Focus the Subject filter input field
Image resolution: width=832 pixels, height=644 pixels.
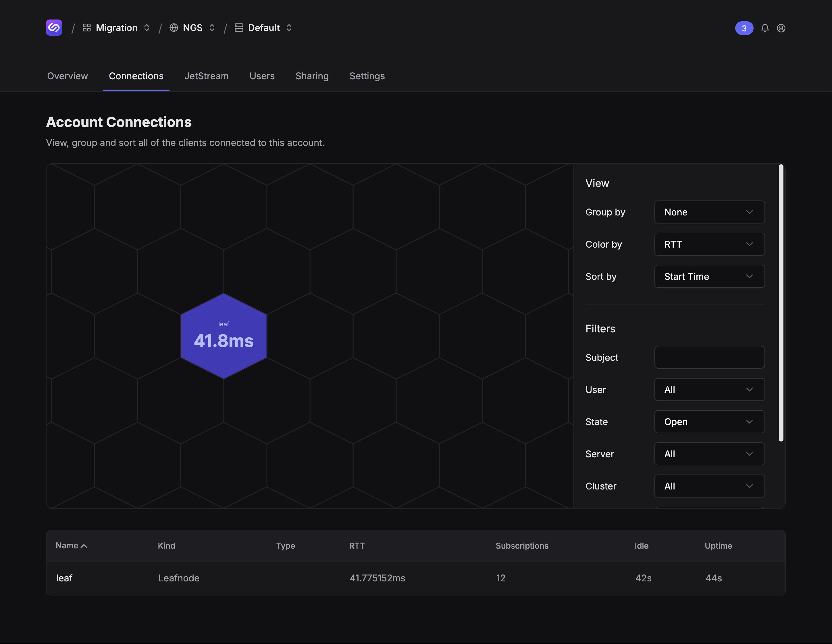click(x=709, y=357)
